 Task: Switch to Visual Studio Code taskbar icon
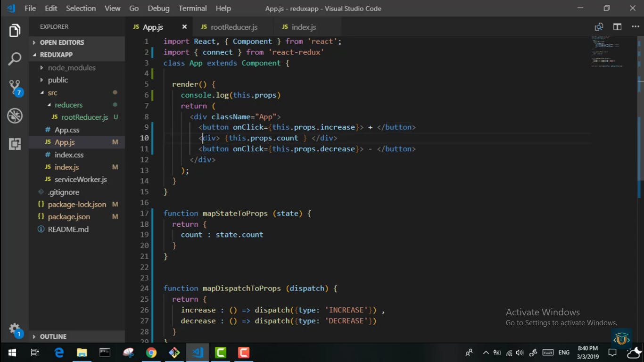(x=197, y=353)
